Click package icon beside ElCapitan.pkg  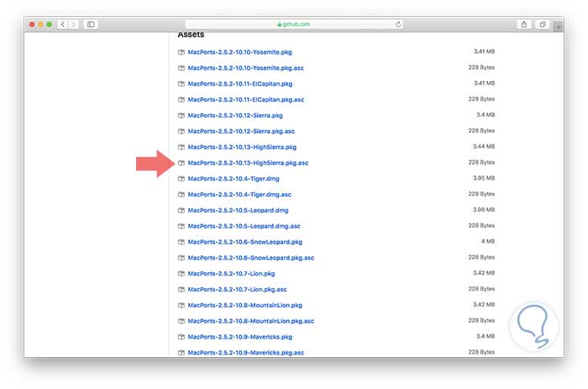coord(181,84)
